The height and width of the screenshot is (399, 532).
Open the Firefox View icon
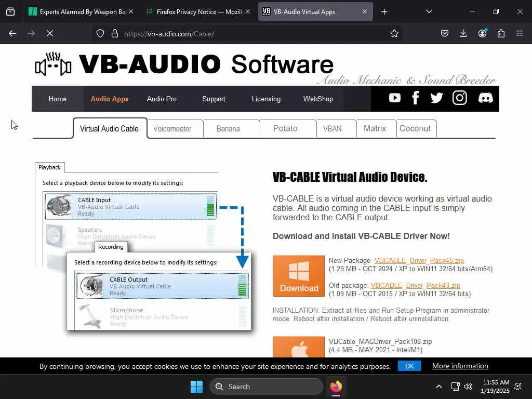(10, 12)
